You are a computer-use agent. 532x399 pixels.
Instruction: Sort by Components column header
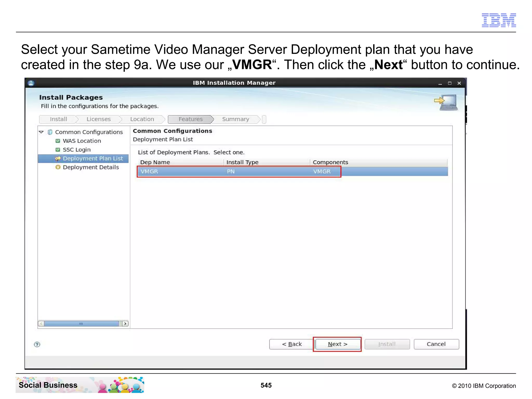pyautogui.click(x=379, y=162)
